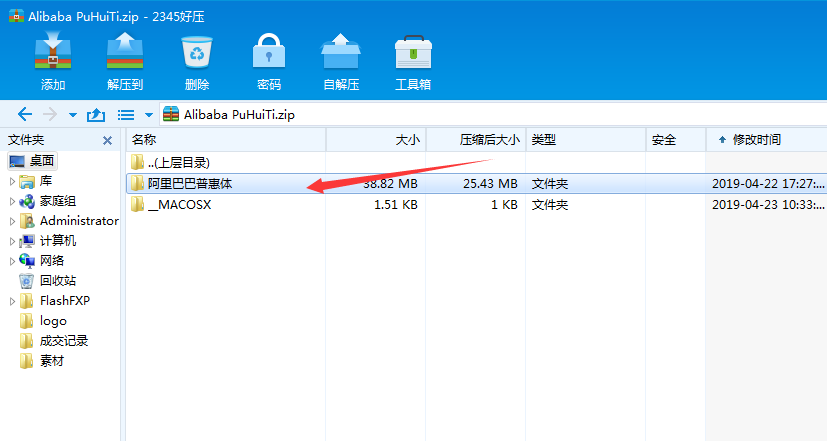Open the 工具箱 (Toolbox) icon

click(413, 52)
